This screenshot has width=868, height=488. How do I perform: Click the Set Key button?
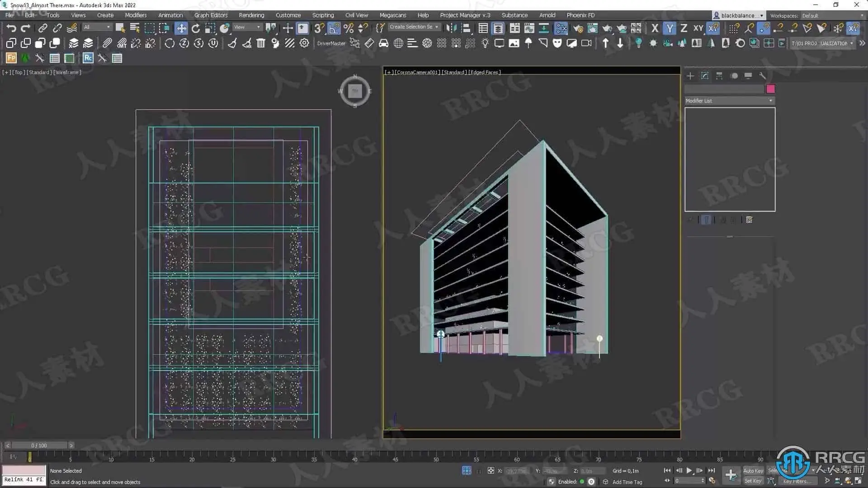(x=753, y=481)
